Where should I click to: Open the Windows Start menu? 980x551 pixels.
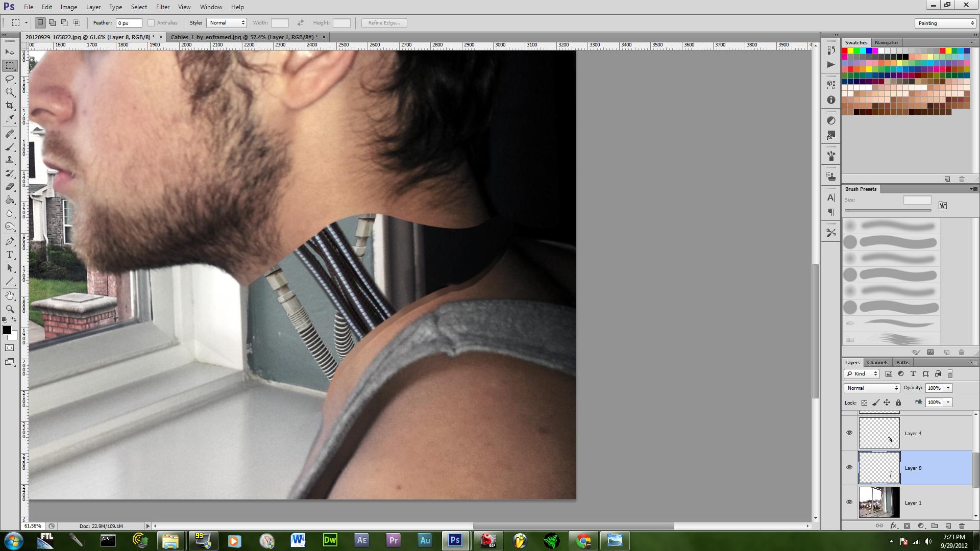click(x=13, y=540)
